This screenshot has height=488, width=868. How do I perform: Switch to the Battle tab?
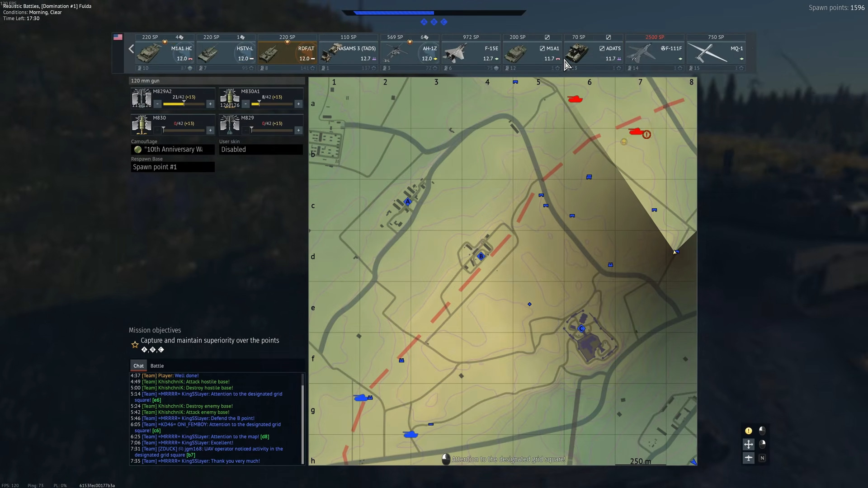point(157,366)
